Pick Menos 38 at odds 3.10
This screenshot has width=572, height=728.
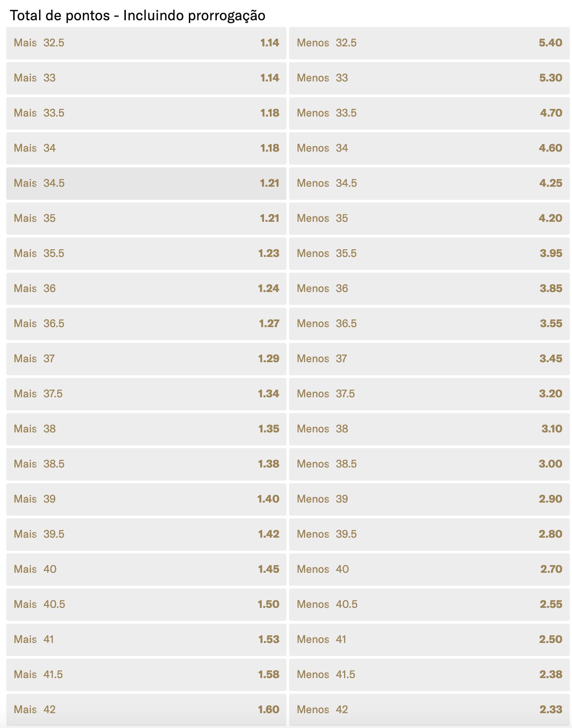tap(429, 429)
